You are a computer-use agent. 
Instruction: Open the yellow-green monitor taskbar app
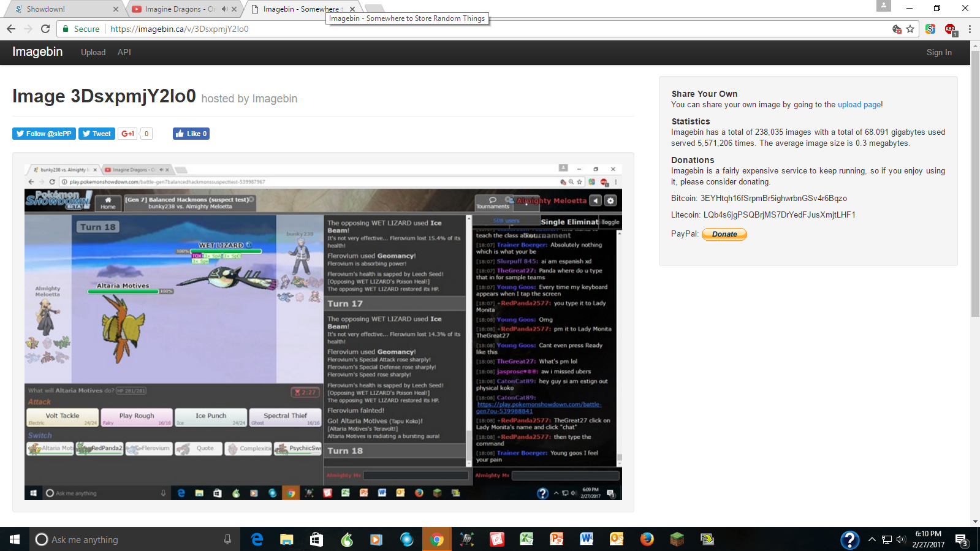pyautogui.click(x=707, y=539)
